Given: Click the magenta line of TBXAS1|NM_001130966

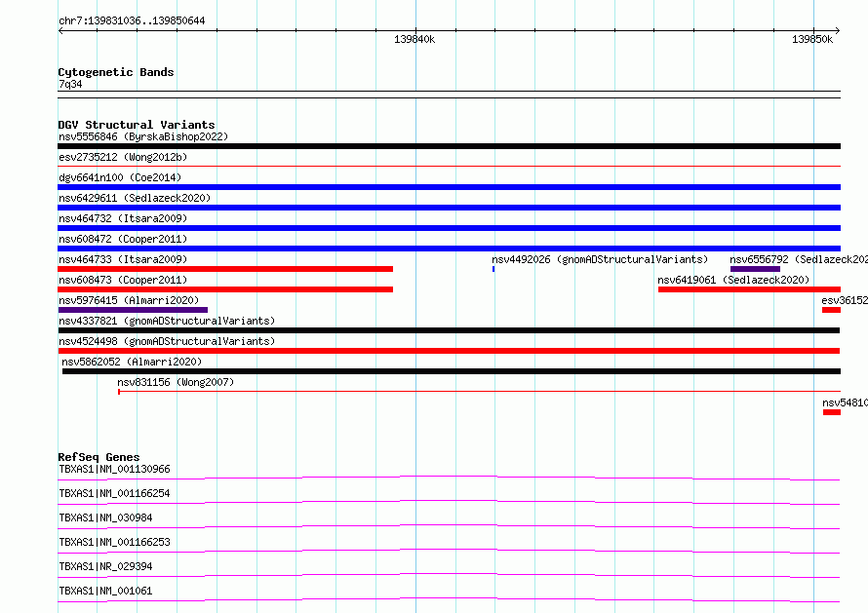Looking at the screenshot, I should [x=449, y=478].
